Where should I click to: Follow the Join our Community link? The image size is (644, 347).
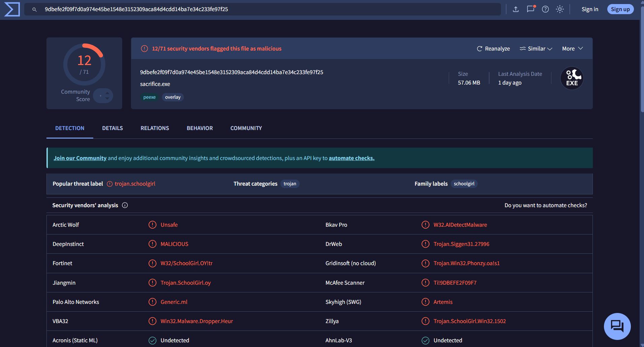[80, 158]
